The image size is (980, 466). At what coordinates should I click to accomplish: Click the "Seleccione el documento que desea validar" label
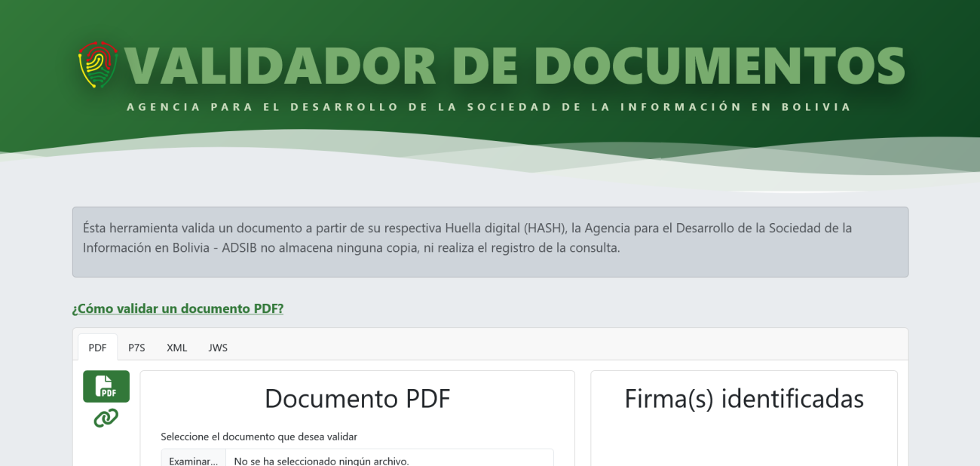click(x=259, y=437)
